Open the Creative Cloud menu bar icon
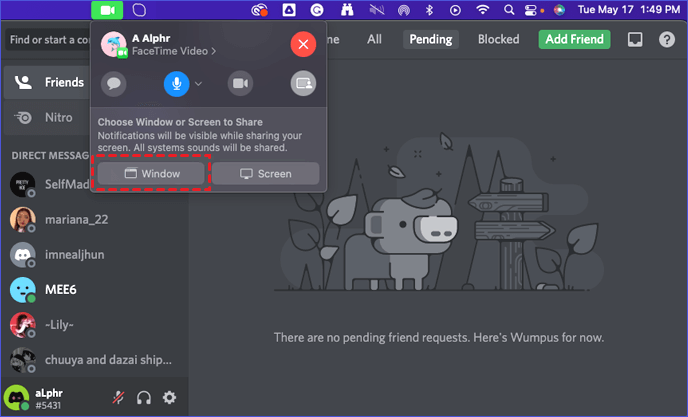This screenshot has width=688, height=417. 259,10
